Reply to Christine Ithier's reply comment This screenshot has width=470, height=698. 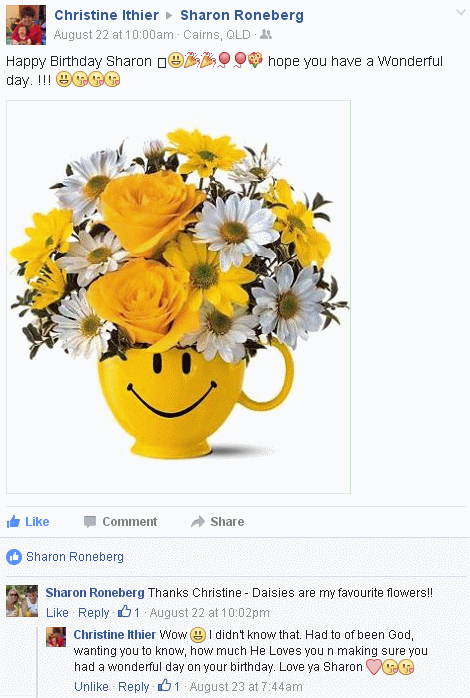(x=134, y=686)
